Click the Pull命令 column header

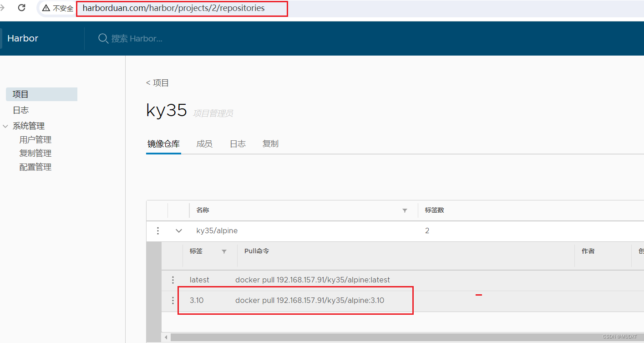point(257,251)
